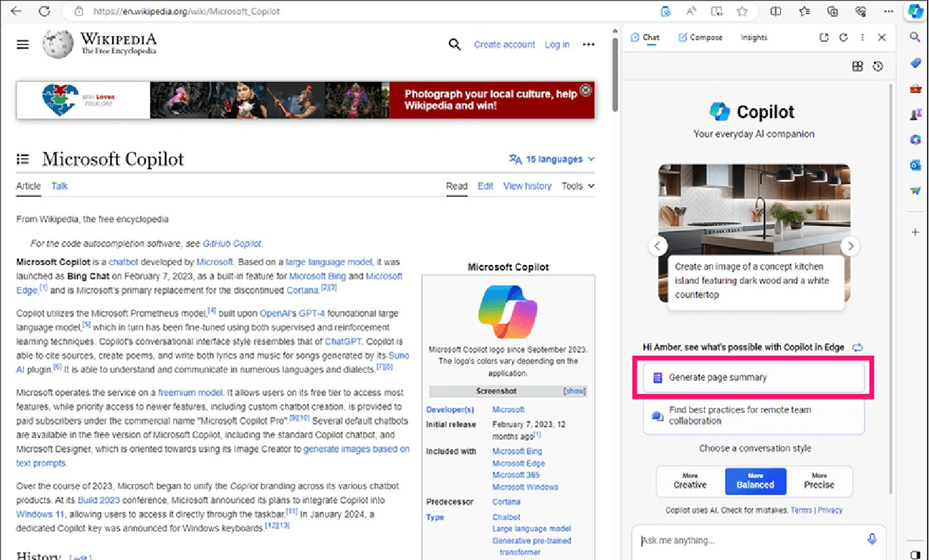Screen dimensions: 929x560
Task: Click the Log in link
Action: tap(557, 45)
